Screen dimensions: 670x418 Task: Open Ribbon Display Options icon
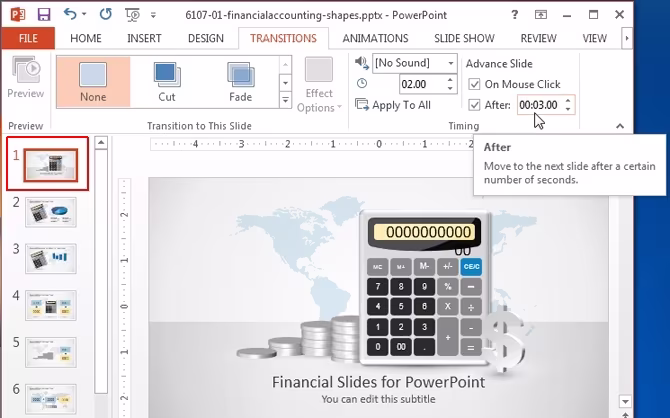541,15
